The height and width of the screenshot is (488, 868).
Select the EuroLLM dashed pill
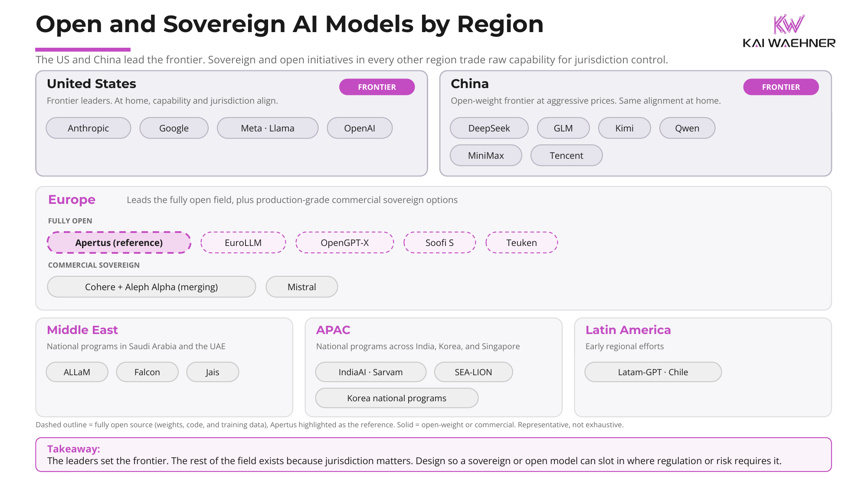243,242
